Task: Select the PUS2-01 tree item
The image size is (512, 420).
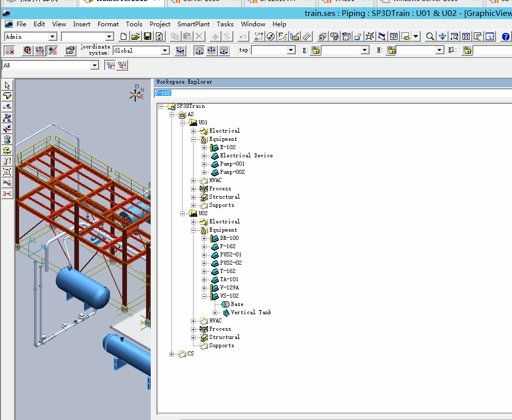Action: (x=231, y=254)
